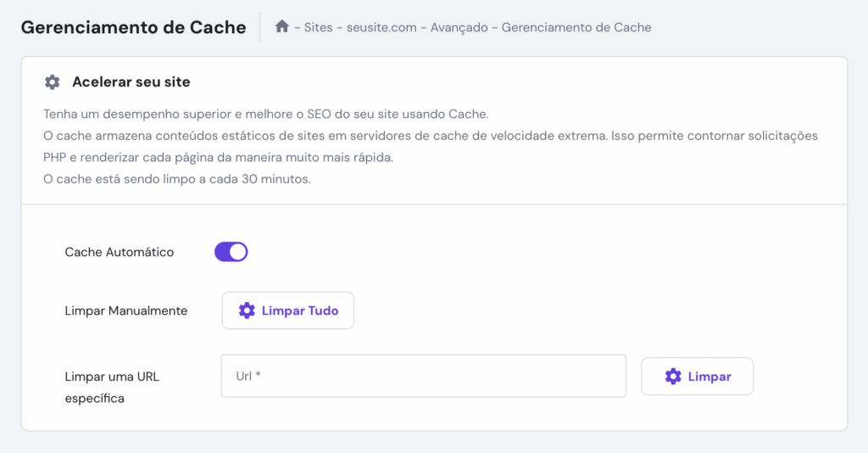Image resolution: width=868 pixels, height=453 pixels.
Task: Click the gear icon inside the Limpar button
Action: tap(673, 376)
